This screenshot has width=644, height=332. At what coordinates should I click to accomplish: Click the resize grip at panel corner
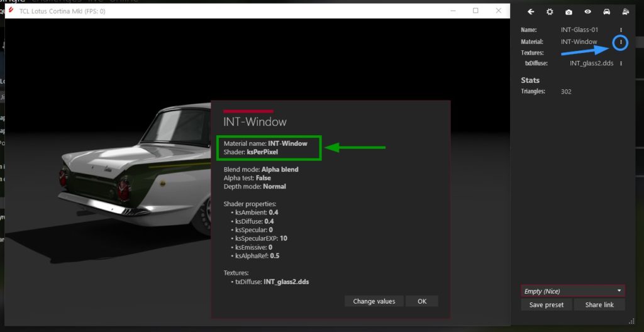[x=631, y=321]
